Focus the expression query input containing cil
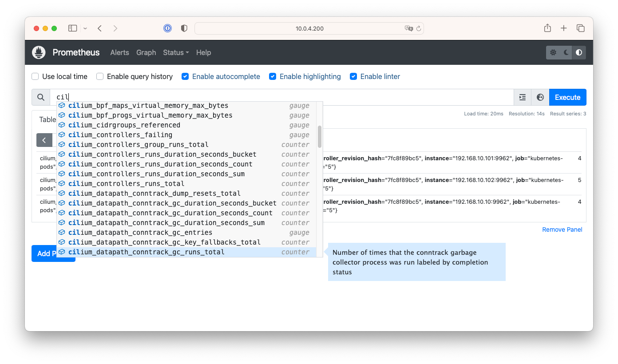618x364 pixels. point(281,97)
